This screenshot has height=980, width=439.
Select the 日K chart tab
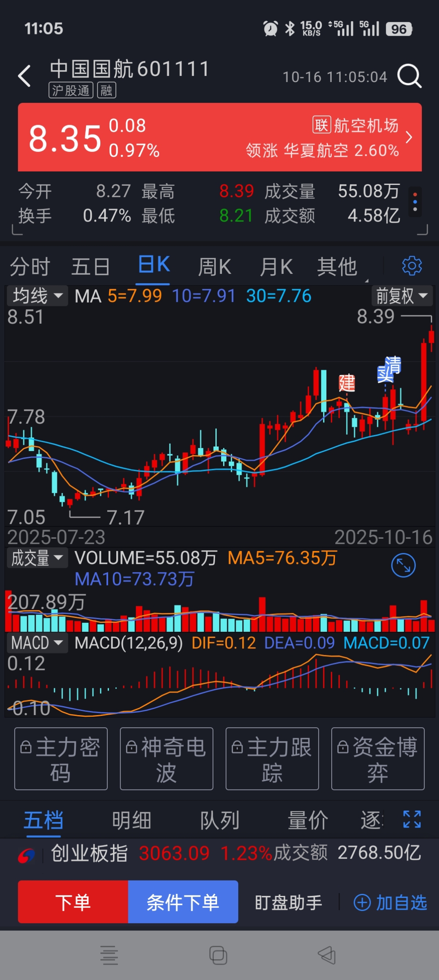point(154,265)
